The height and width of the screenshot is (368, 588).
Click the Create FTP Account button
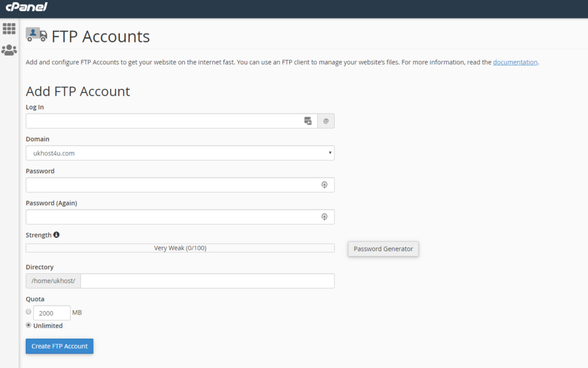coord(60,346)
